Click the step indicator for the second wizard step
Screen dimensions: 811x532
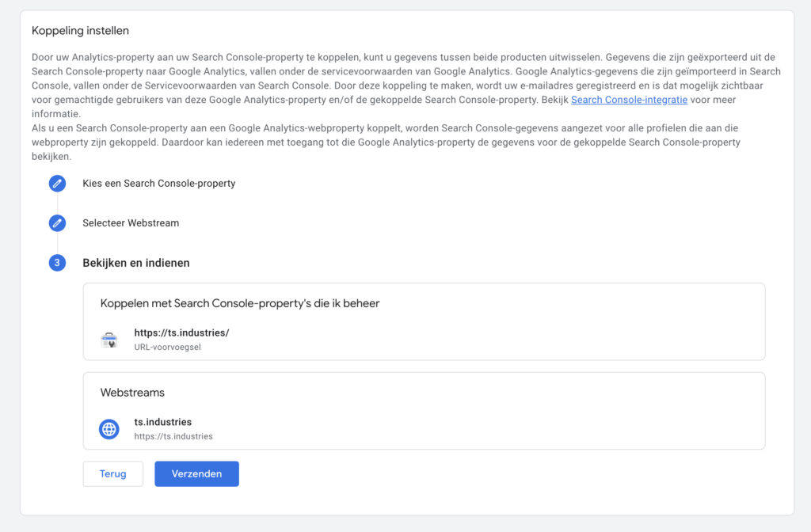(57, 222)
